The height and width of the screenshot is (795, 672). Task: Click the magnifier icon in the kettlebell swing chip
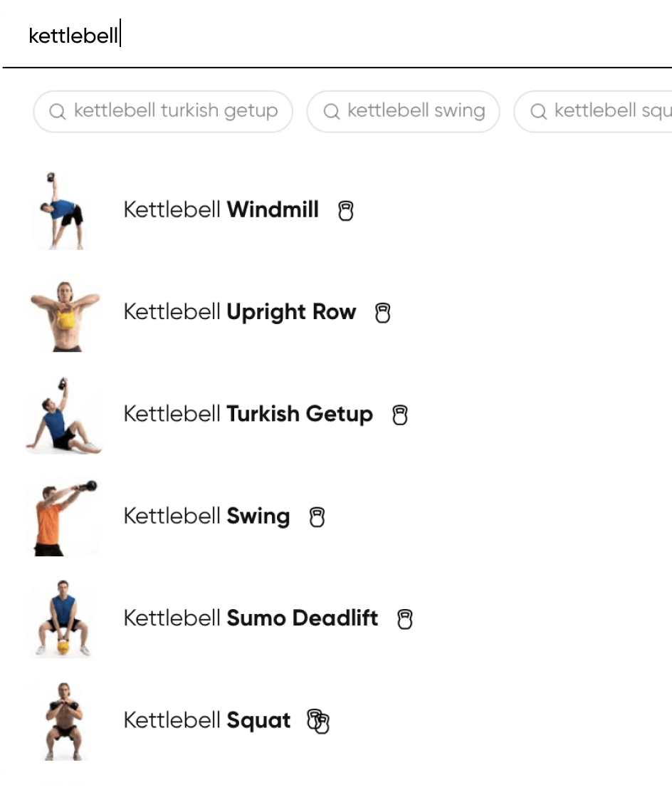click(x=332, y=111)
